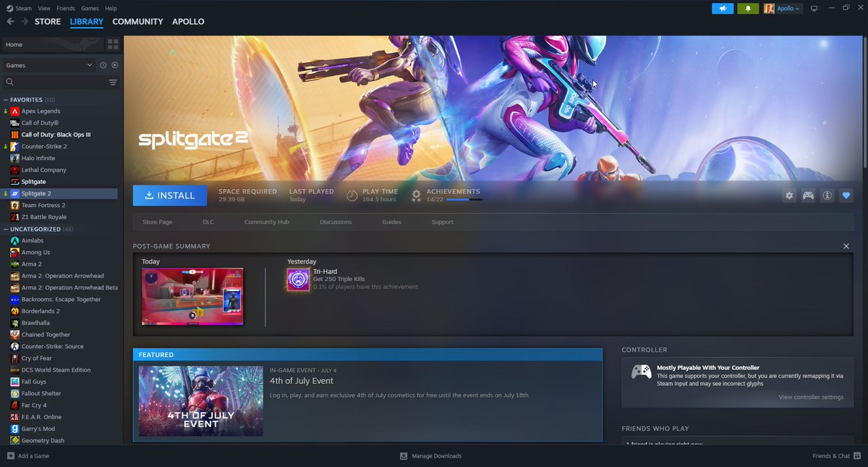
Task: Toggle ready-to-play filter icon
Action: pos(114,65)
